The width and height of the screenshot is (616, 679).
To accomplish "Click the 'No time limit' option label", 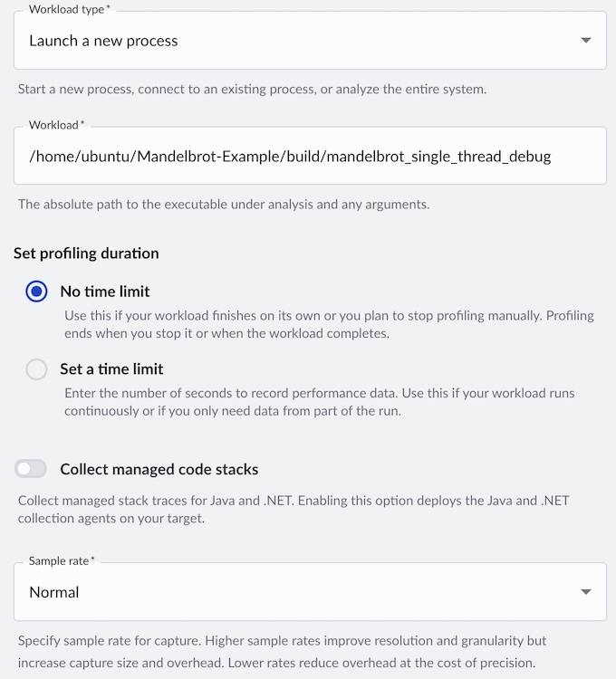I will coord(105,292).
